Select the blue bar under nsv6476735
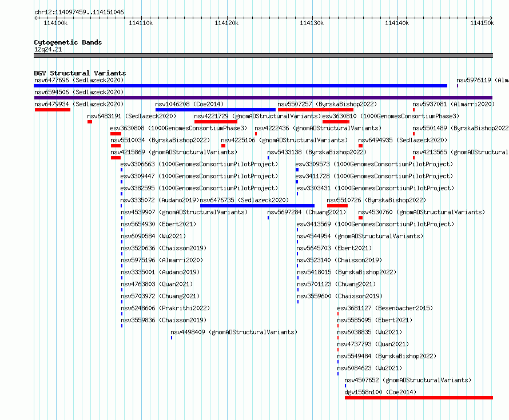The width and height of the screenshot is (509, 420). tap(257, 206)
